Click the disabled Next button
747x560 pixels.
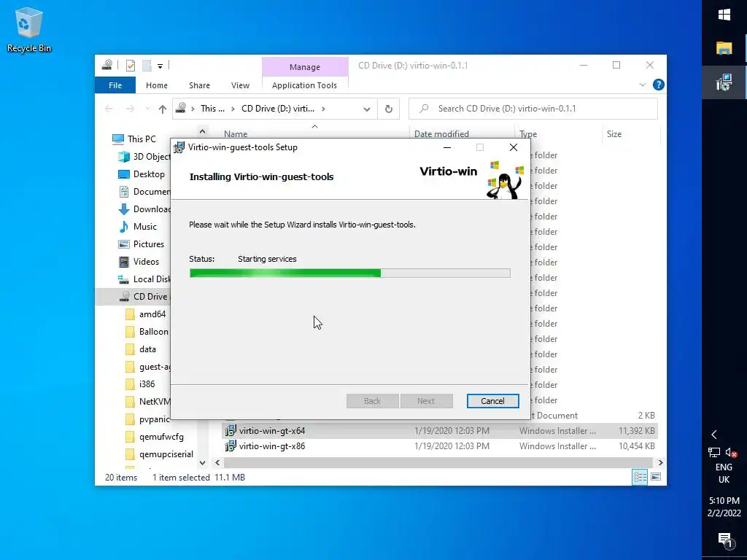pyautogui.click(x=426, y=401)
